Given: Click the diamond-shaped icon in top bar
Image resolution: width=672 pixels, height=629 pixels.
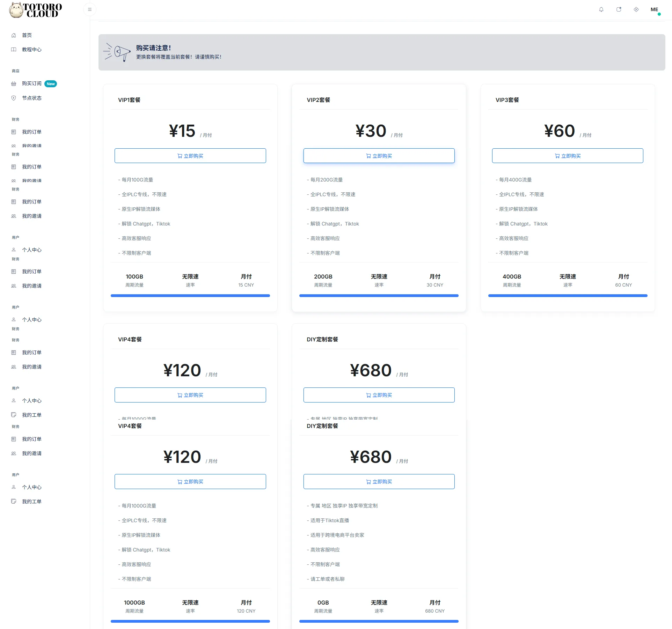Looking at the screenshot, I should click(x=636, y=9).
